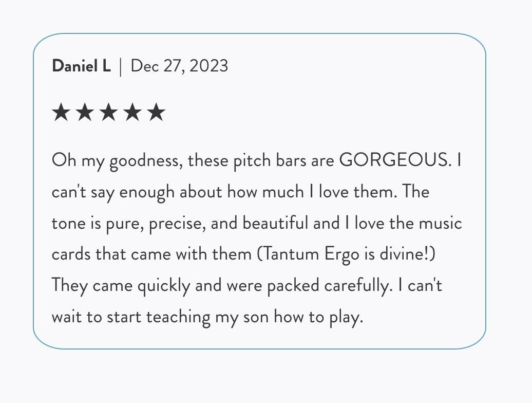Image resolution: width=532 pixels, height=403 pixels.
Task: Click the word GORGEOUS in the review
Action: pos(395,161)
